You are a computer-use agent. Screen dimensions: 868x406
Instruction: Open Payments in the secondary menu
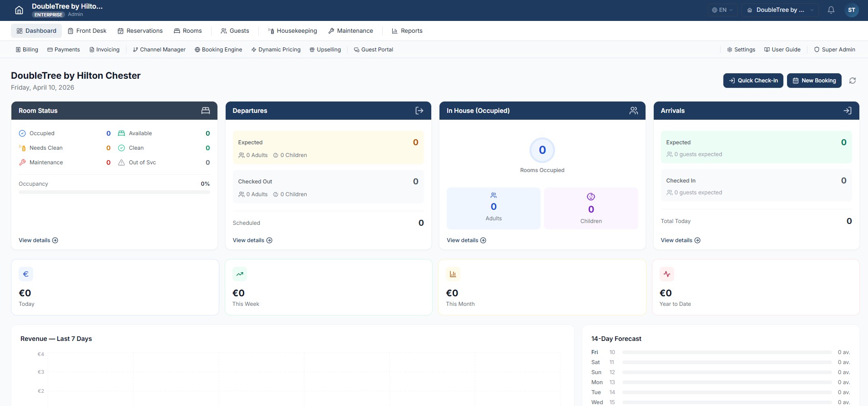coord(64,50)
